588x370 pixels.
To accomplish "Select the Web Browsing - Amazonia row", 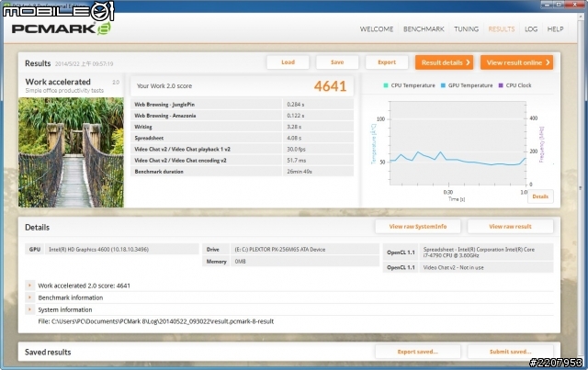I will [243, 116].
